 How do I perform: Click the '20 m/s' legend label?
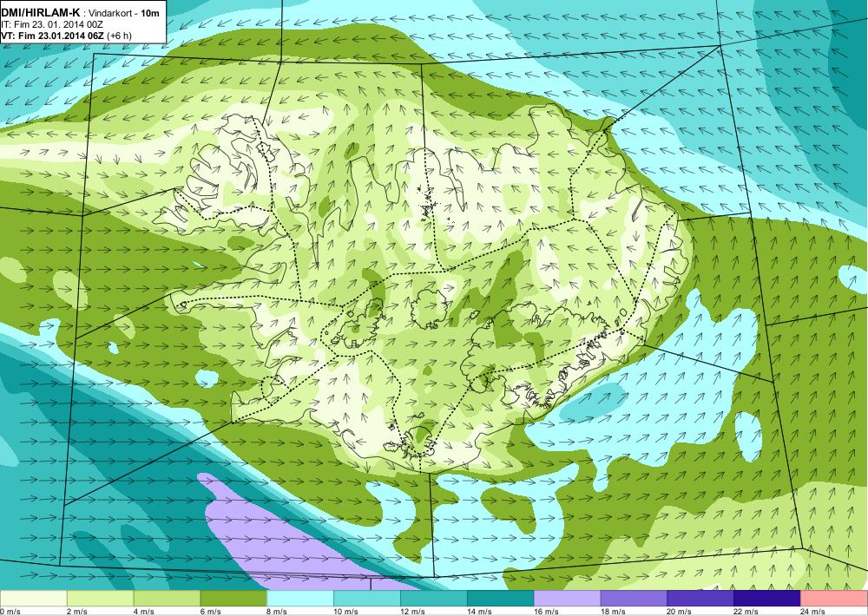point(680,612)
